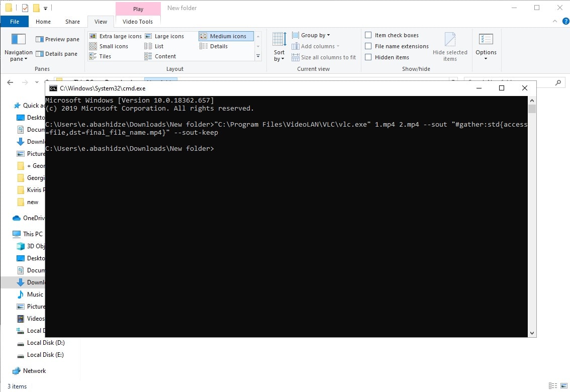Switch layout to Content view
This screenshot has height=392, width=570.
coord(160,56)
